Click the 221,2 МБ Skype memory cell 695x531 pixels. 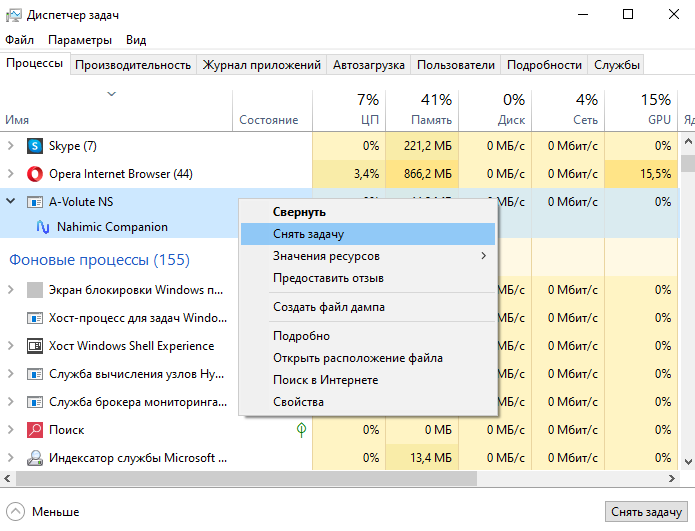point(422,146)
